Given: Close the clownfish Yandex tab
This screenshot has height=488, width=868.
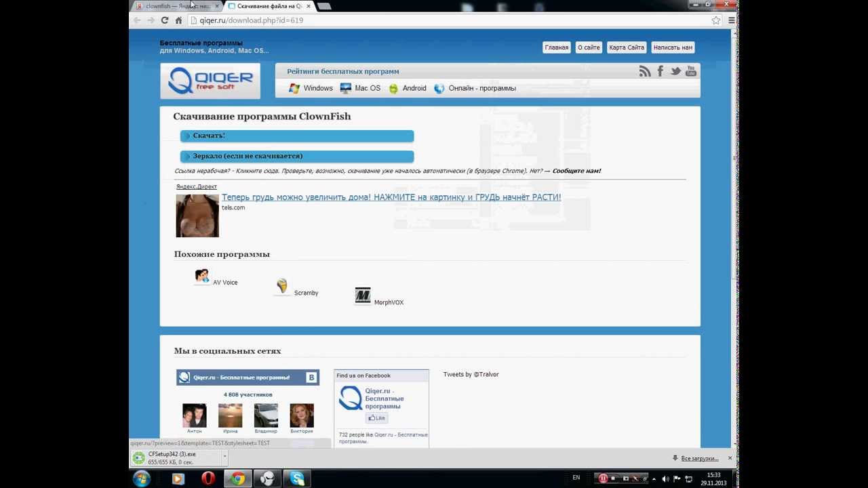Looking at the screenshot, I should (217, 6).
